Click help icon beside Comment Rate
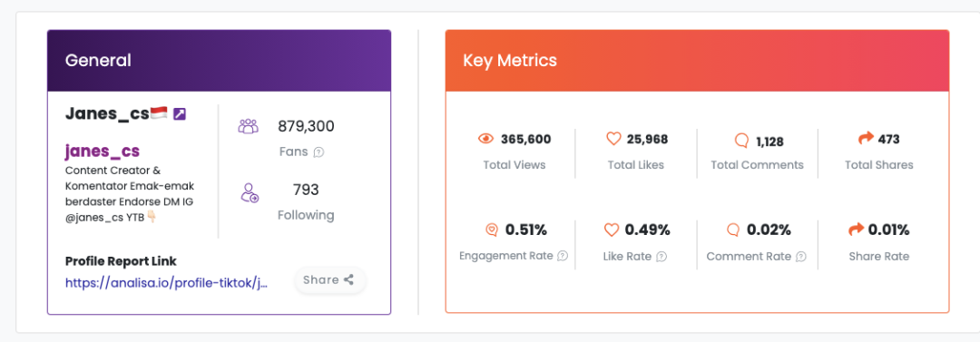This screenshot has width=980, height=342. [x=801, y=257]
